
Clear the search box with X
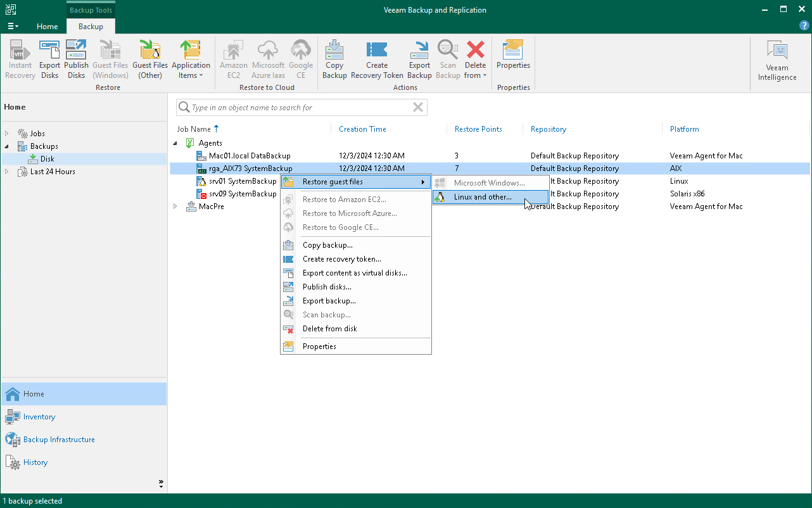[418, 108]
